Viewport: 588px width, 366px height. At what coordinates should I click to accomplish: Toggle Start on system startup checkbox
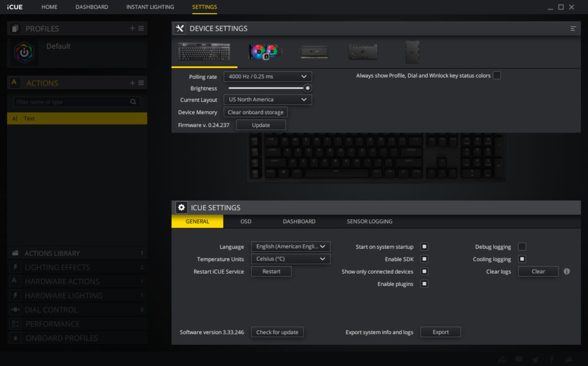pyautogui.click(x=424, y=247)
